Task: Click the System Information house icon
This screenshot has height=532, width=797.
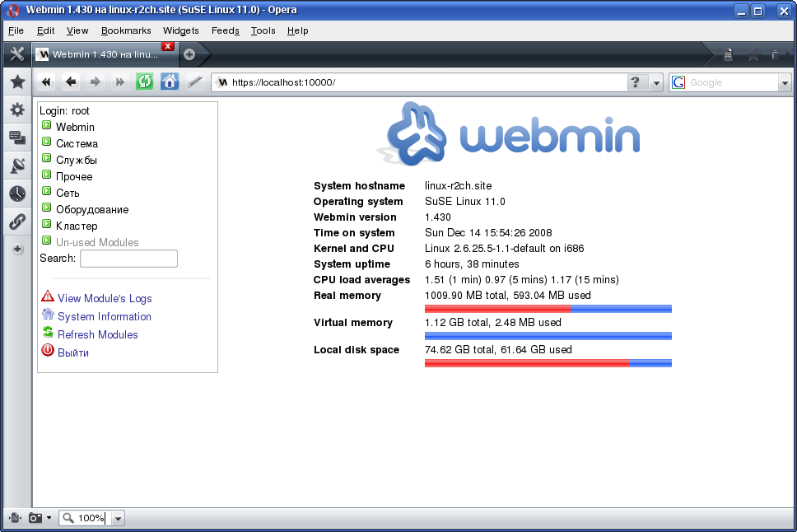Action: pos(48,315)
